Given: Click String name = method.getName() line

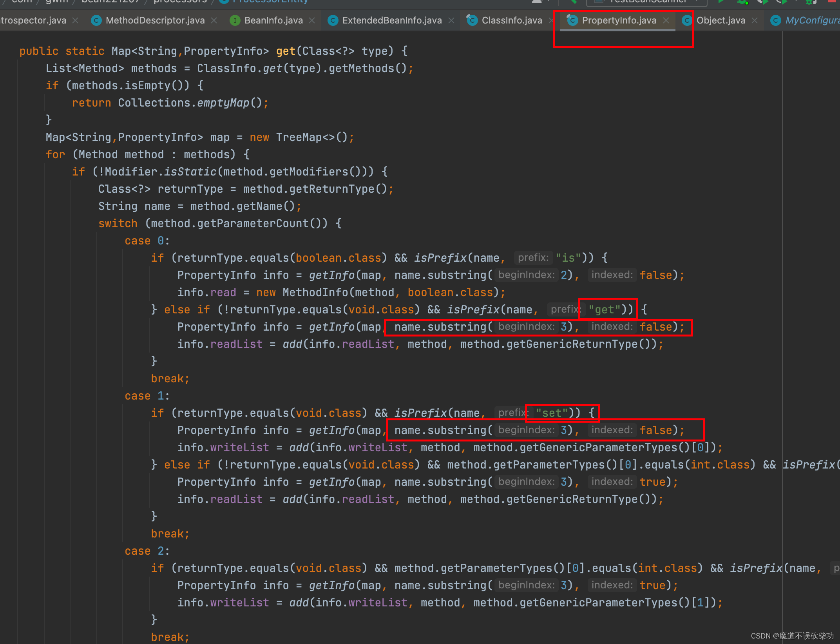Looking at the screenshot, I should click(200, 206).
